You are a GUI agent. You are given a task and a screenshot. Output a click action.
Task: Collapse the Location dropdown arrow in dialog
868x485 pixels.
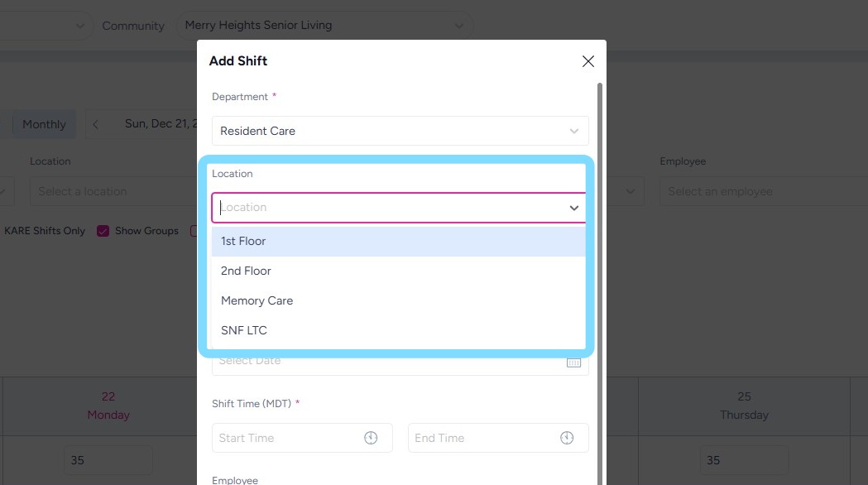(x=573, y=208)
